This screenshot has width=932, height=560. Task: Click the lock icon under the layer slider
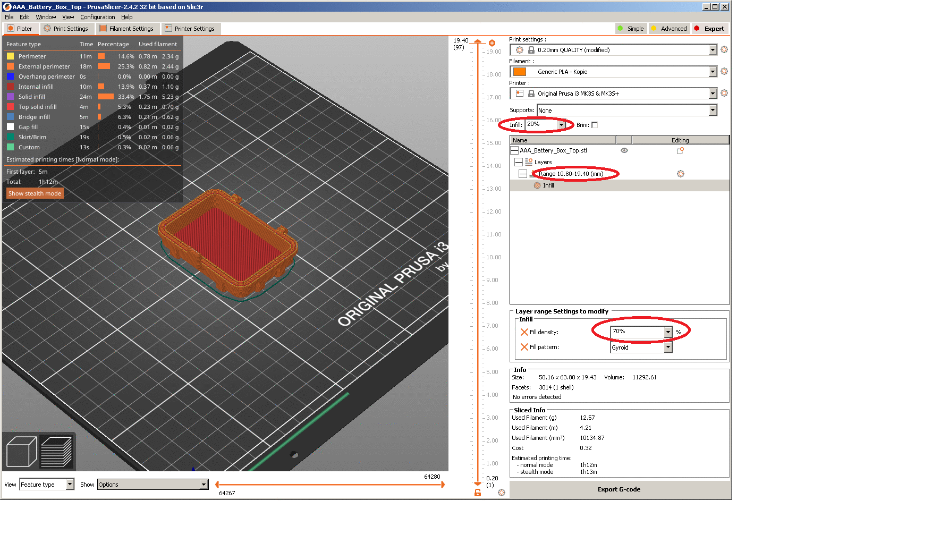coord(478,493)
